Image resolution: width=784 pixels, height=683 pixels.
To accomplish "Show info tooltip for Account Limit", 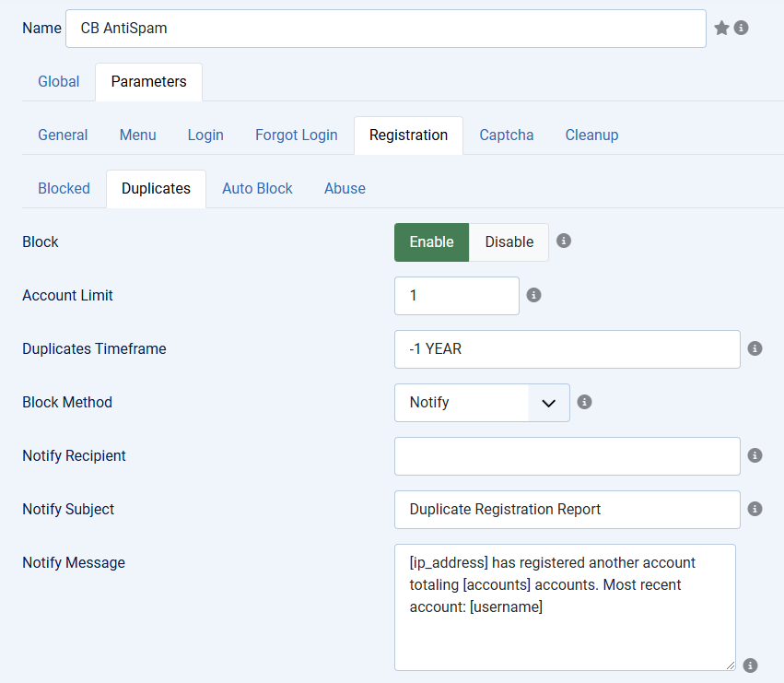I will coord(533,295).
